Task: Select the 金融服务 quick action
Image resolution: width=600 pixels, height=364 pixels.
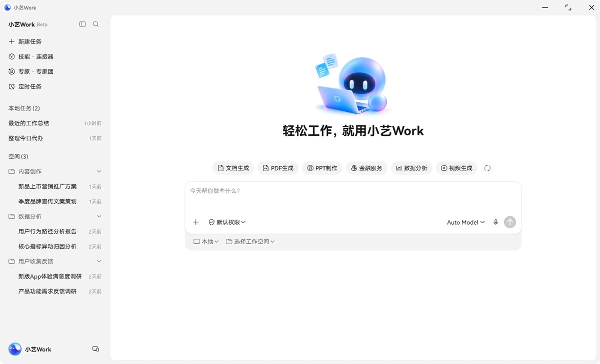Action: 366,168
